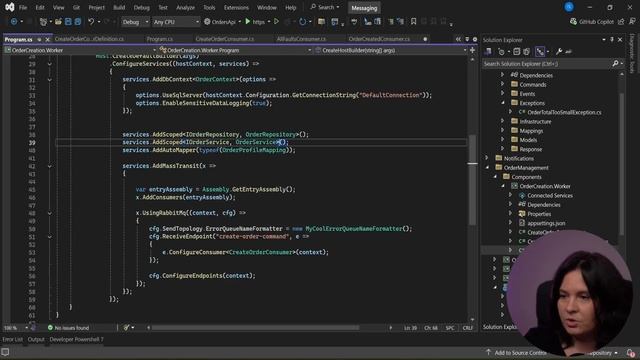Expand the Notifications folder
This screenshot has height=360, width=640.
point(487,158)
